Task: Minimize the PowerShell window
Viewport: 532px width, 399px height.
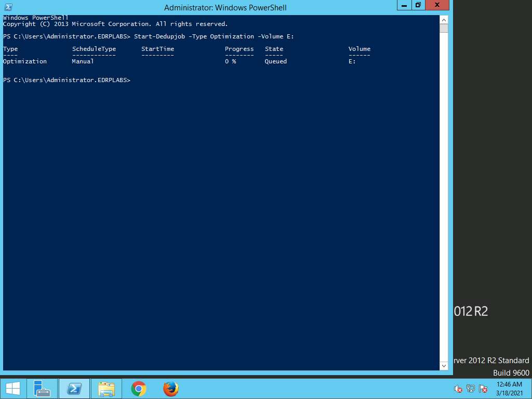Action: pos(404,5)
